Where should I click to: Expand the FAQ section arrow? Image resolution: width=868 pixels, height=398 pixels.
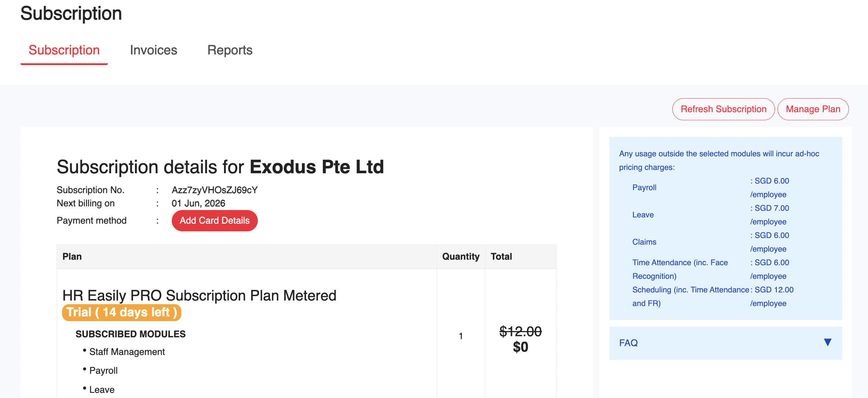828,342
